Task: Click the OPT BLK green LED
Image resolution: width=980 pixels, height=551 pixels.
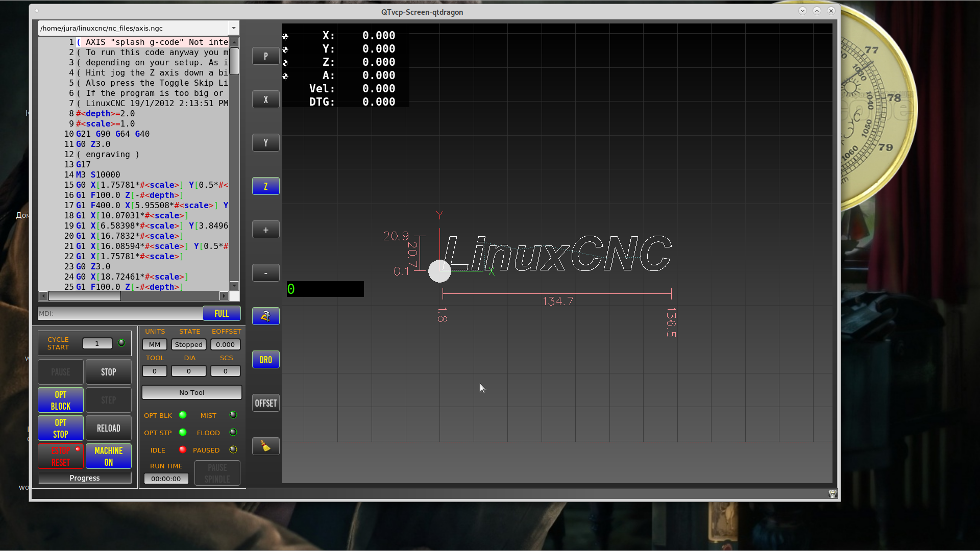Action: 183,415
